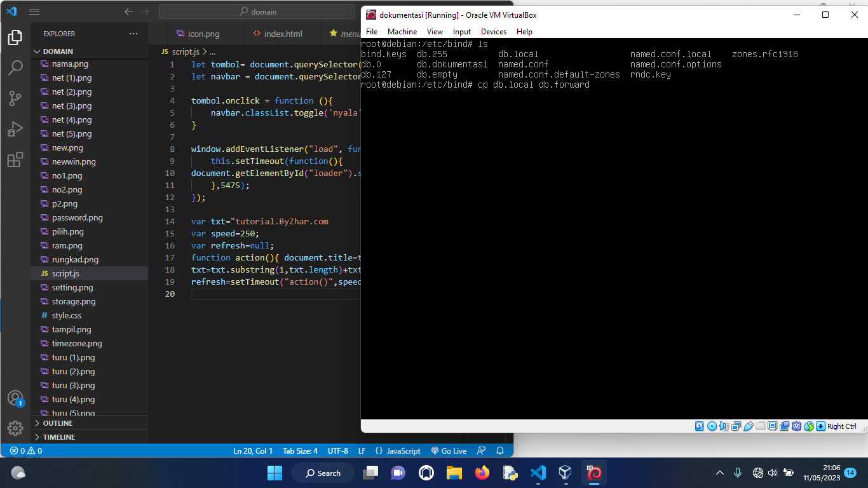Click the VirtualBox CPU virtualization icon

[x=797, y=426]
